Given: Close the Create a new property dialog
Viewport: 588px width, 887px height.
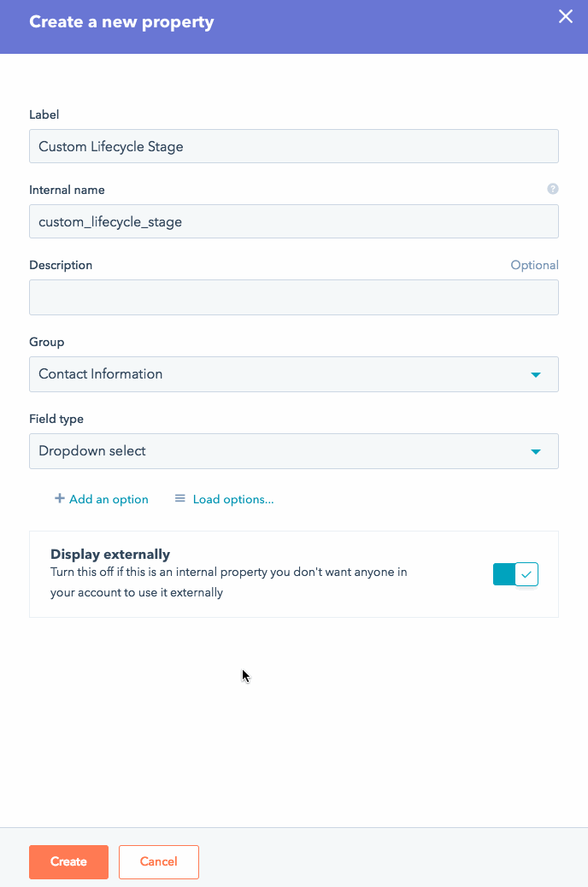Looking at the screenshot, I should point(565,16).
